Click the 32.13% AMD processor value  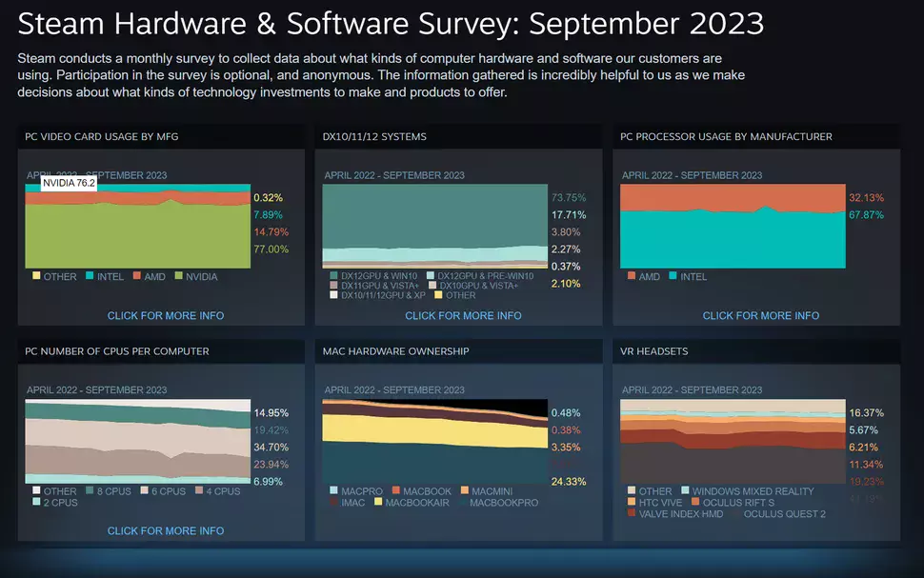[x=866, y=198]
